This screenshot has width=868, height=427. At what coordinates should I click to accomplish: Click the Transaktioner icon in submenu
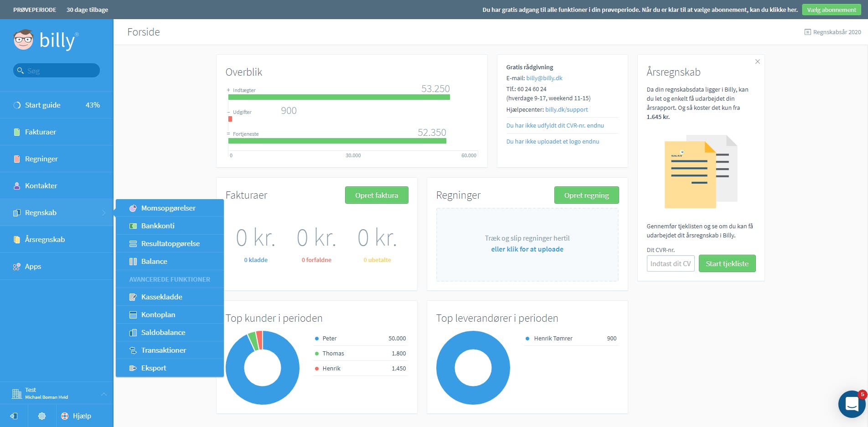pos(133,350)
